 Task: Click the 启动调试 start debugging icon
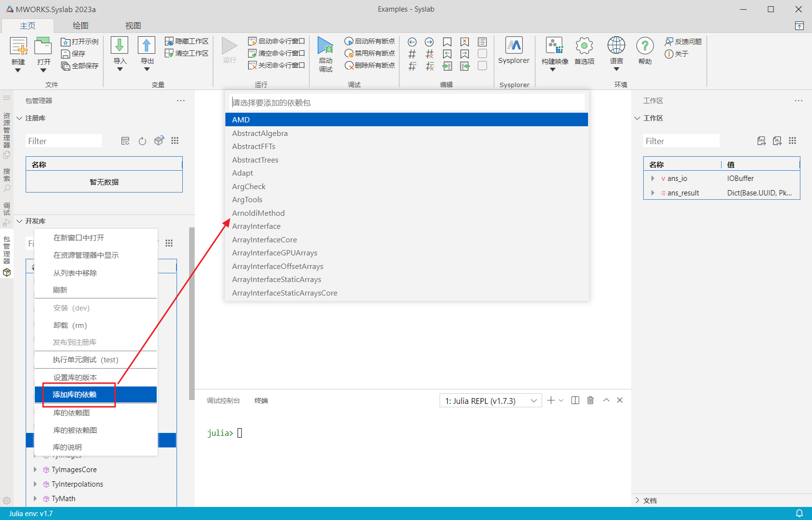click(325, 46)
